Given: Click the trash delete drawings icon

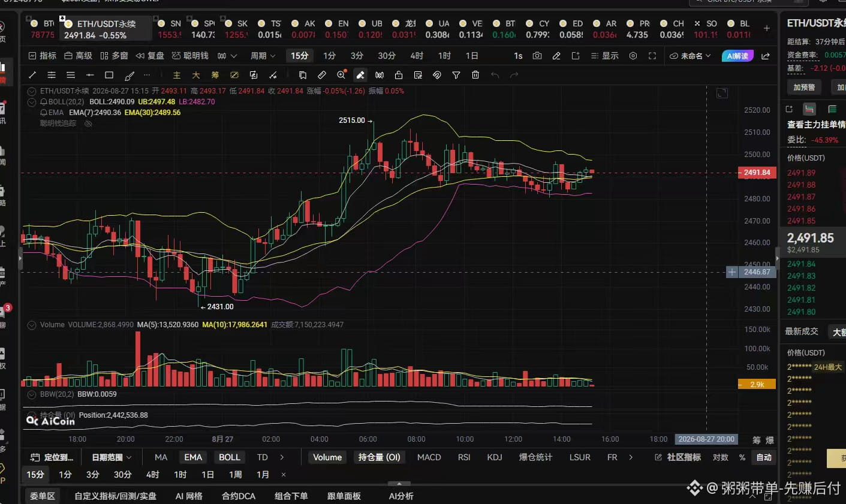Looking at the screenshot, I should pos(475,75).
